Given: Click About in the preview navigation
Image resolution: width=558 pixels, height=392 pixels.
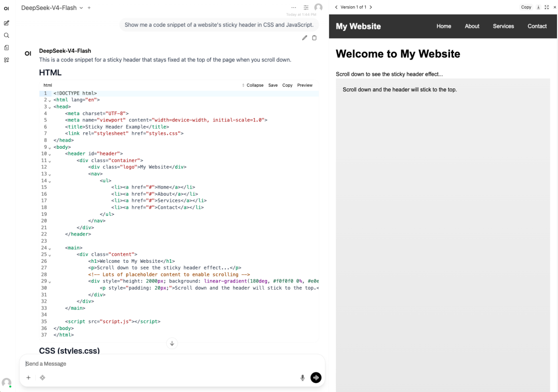Looking at the screenshot, I should point(472,26).
